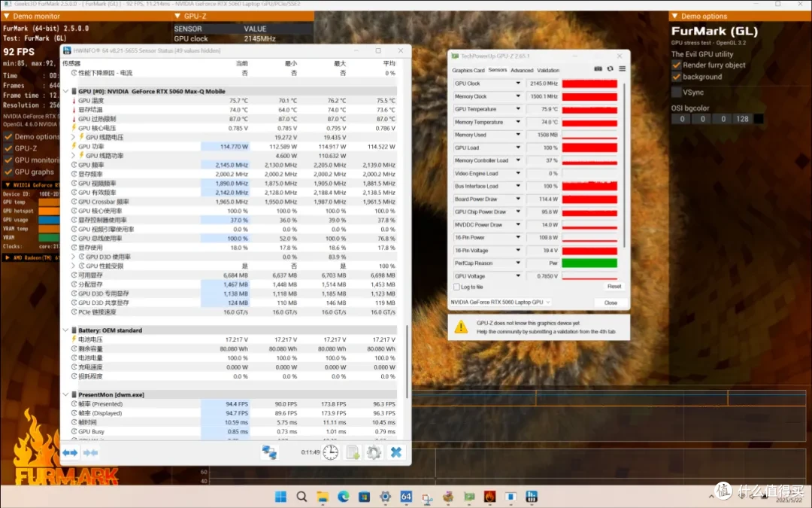The image size is (812, 508).
Task: Start logging with HWiNFO log file icon
Action: (353, 452)
